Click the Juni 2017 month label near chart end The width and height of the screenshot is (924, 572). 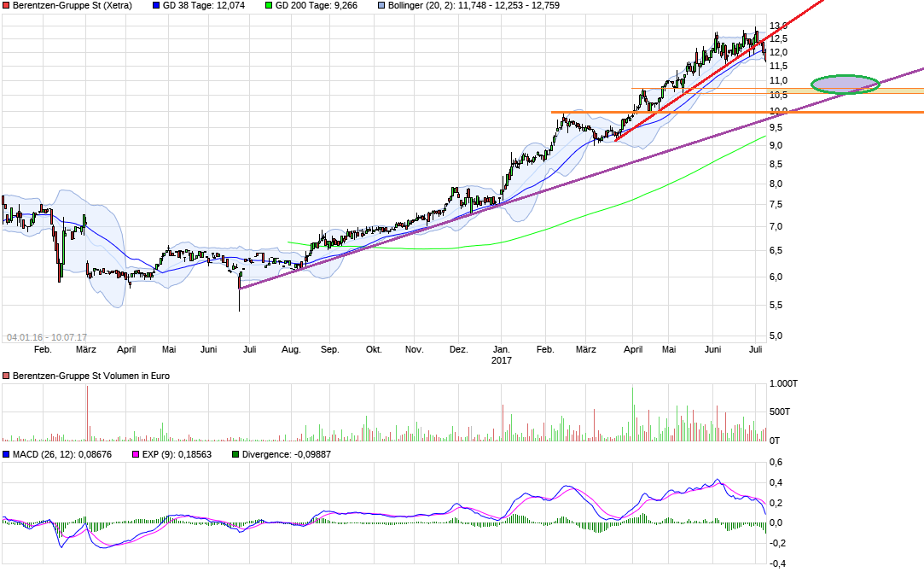(x=714, y=349)
